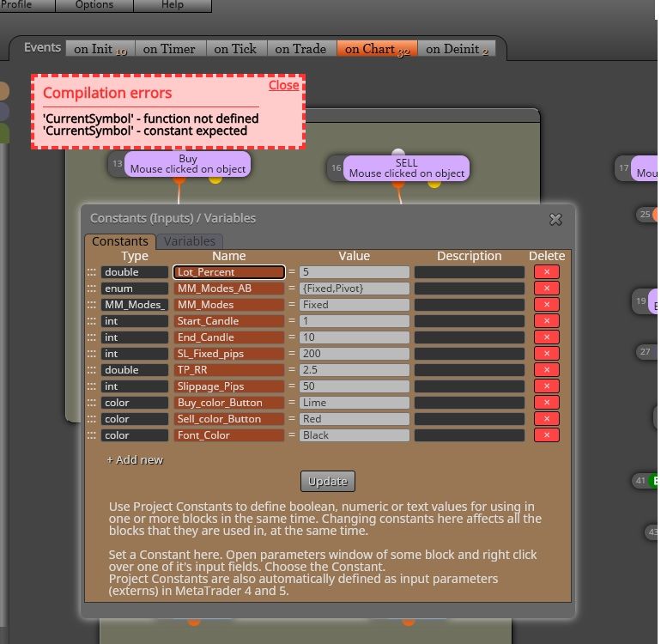Image resolution: width=661 pixels, height=644 pixels.
Task: Click yellow output connector of Buy block
Action: (215, 180)
